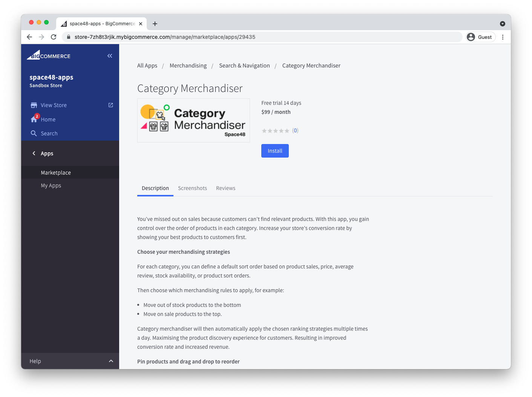The image size is (532, 397).
Task: Click 'Choose your merchandising strategies' heading
Action: coord(184,252)
